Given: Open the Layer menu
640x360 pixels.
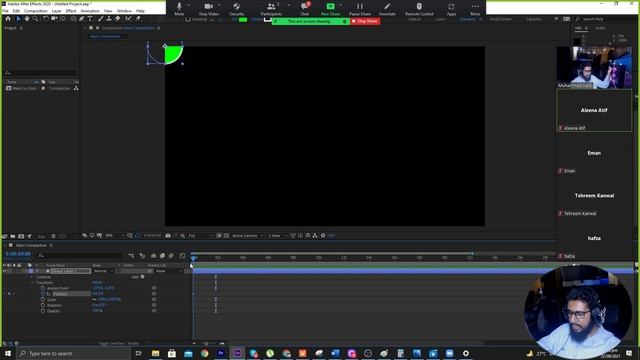Looking at the screenshot, I should coord(56,11).
